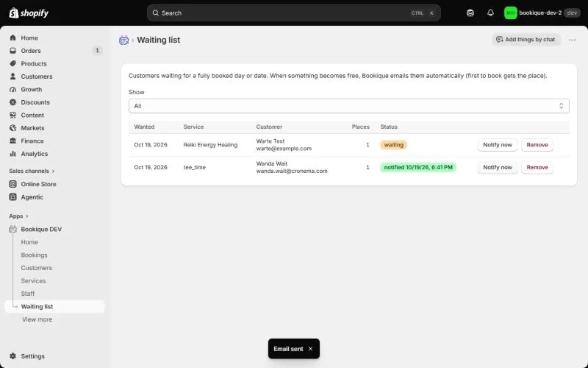The width and height of the screenshot is (588, 368).
Task: Click Notify now for Warte Test
Action: point(498,145)
